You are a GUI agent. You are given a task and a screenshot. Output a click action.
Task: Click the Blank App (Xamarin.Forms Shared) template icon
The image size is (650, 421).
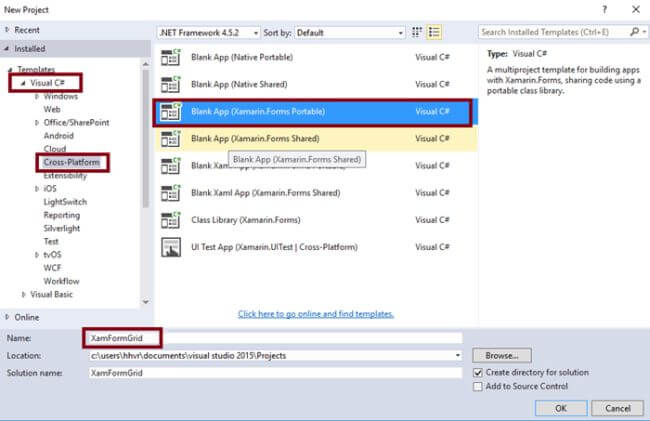(x=171, y=138)
